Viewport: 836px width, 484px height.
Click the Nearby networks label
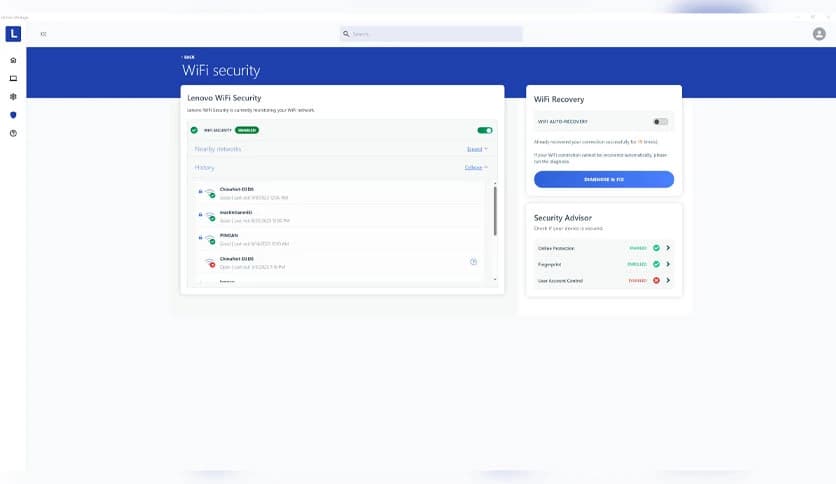218,149
